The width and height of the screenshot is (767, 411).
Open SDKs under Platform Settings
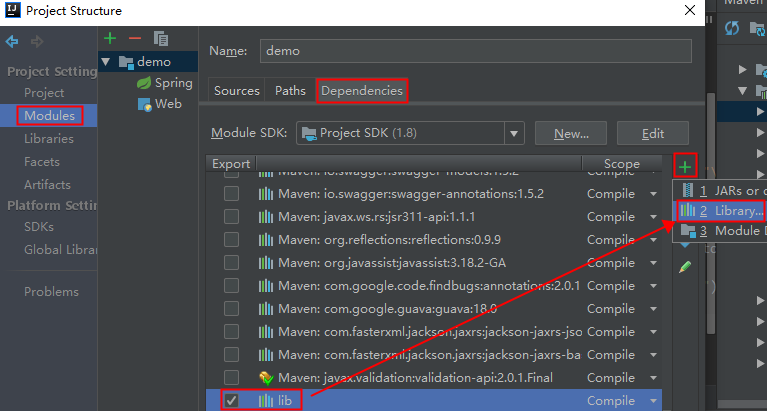click(x=39, y=227)
